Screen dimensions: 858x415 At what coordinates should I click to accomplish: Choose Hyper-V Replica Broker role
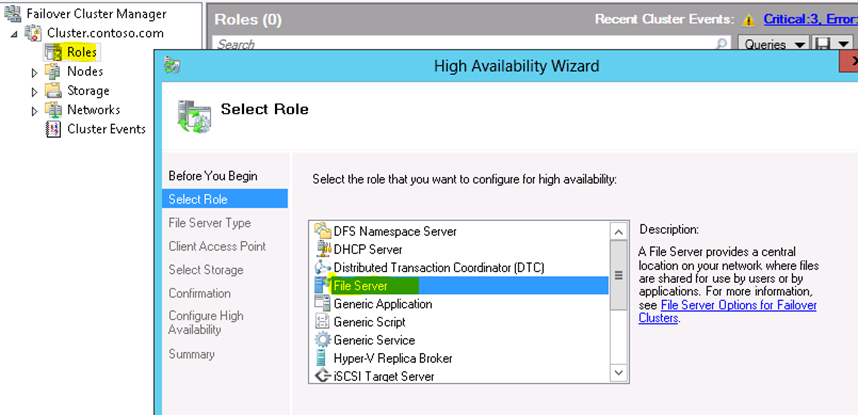(393, 358)
